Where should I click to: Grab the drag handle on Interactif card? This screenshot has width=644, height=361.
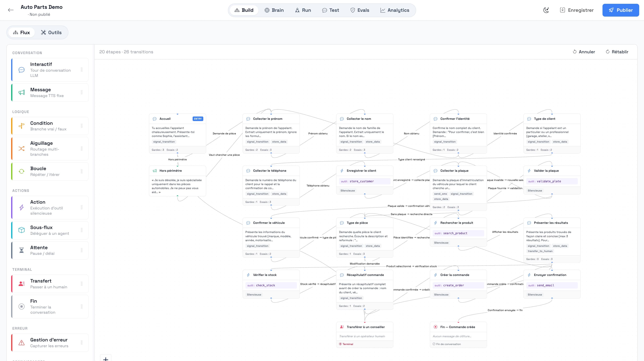tap(82, 70)
